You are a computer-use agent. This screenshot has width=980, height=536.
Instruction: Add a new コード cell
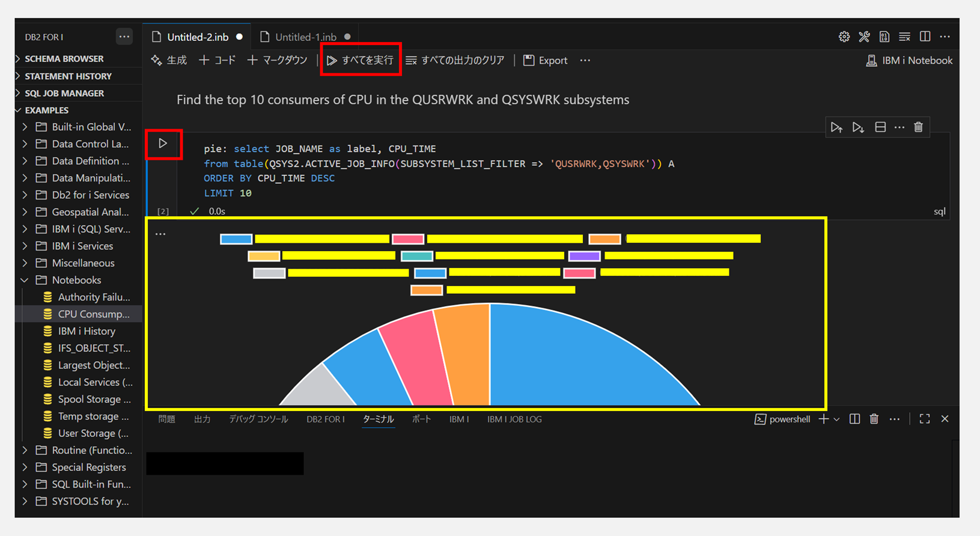218,60
